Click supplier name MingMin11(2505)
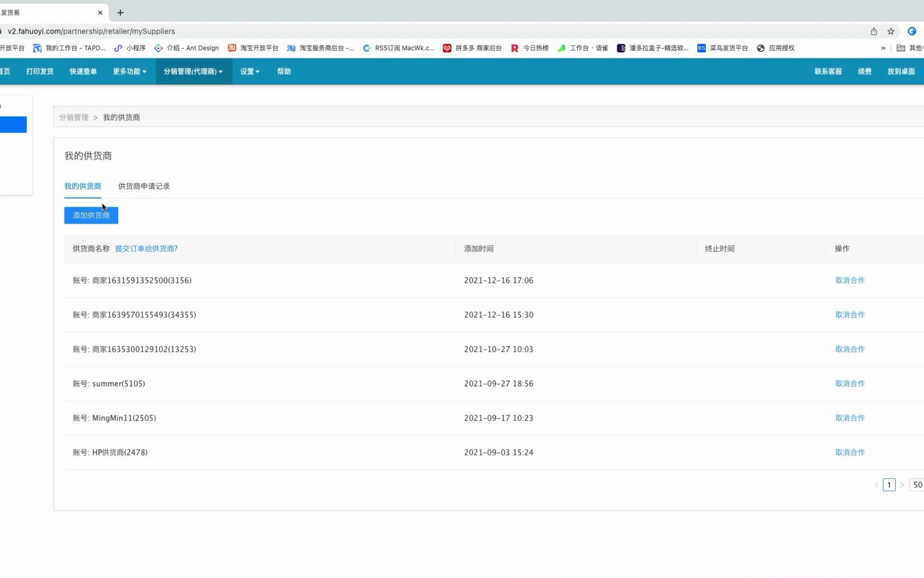This screenshot has width=924, height=578. point(124,418)
